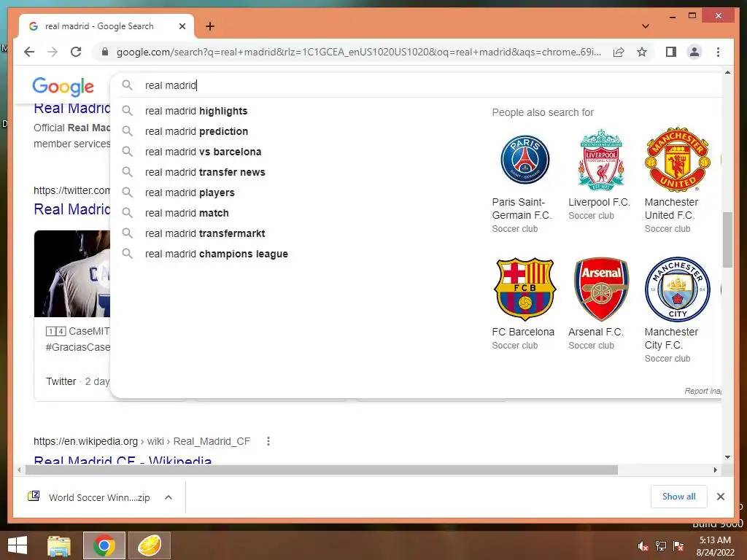Image resolution: width=747 pixels, height=560 pixels.
Task: Click the Twitter player photo thumbnail
Action: coord(72,274)
